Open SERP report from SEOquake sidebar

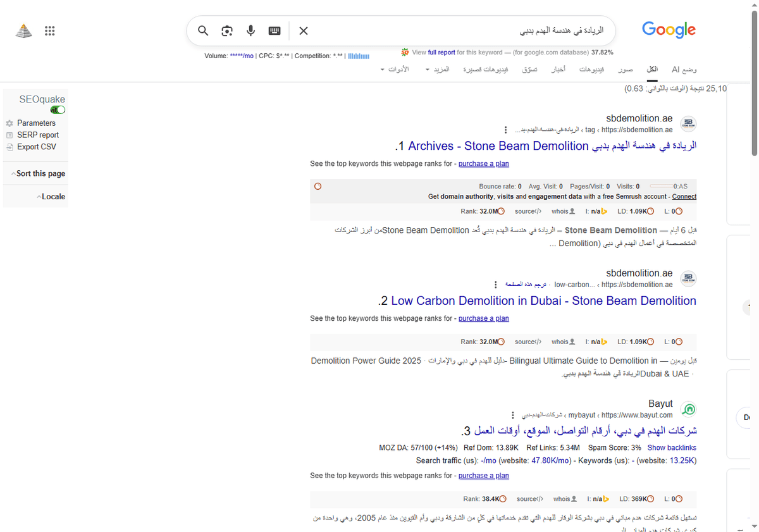[x=37, y=135]
